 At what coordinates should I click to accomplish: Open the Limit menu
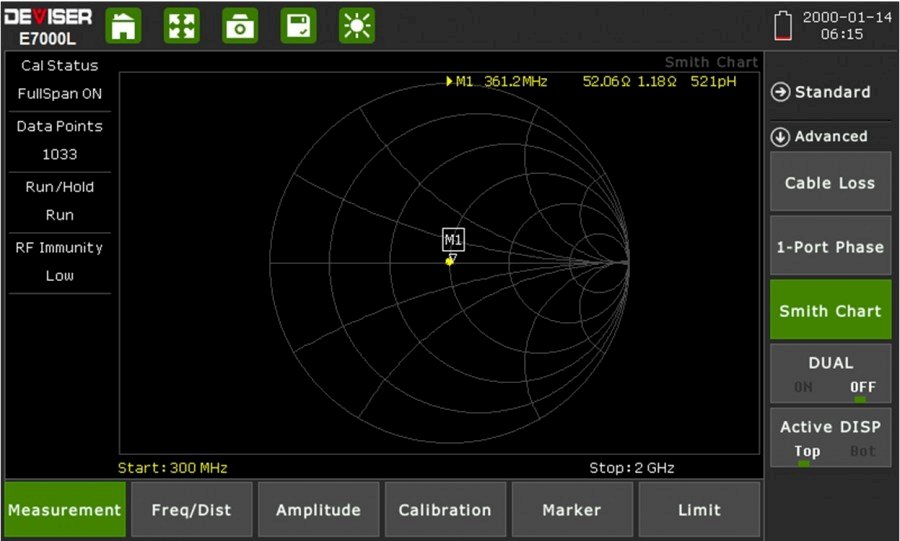(699, 509)
